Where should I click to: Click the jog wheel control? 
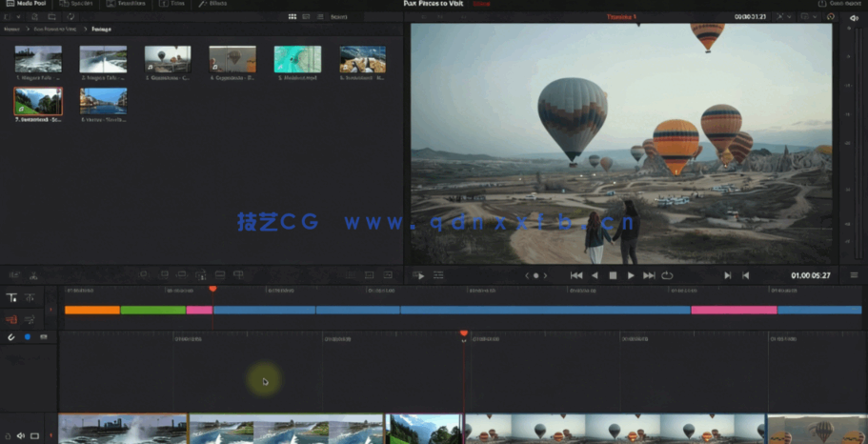[x=535, y=275]
